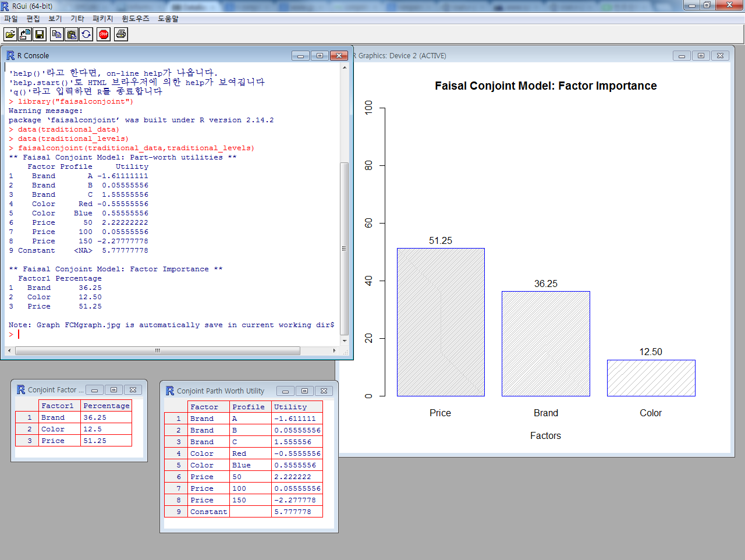The height and width of the screenshot is (560, 745).
Task: Open the 기타 menu
Action: click(77, 19)
